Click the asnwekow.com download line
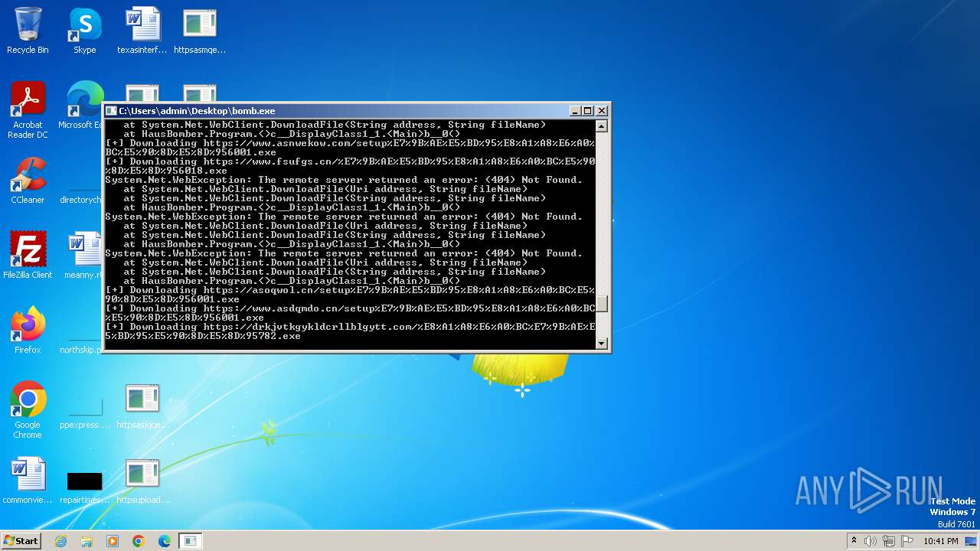This screenshot has width=980, height=551. click(x=350, y=148)
